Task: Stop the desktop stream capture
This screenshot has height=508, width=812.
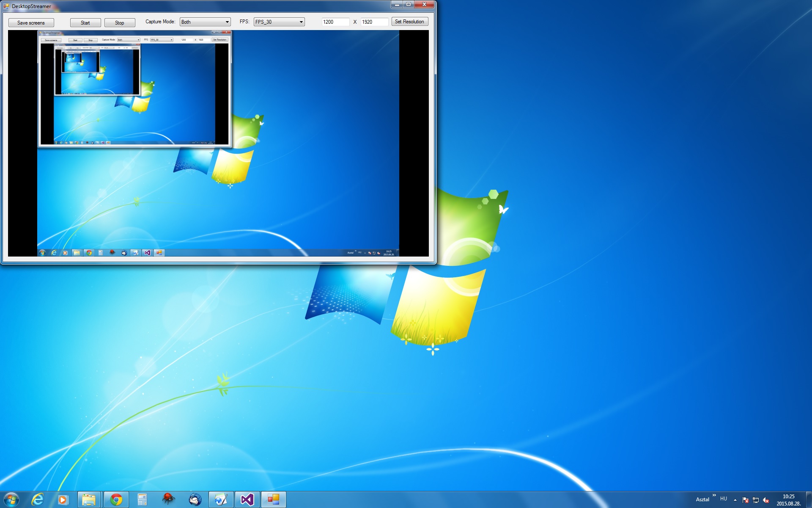Action: pos(120,22)
